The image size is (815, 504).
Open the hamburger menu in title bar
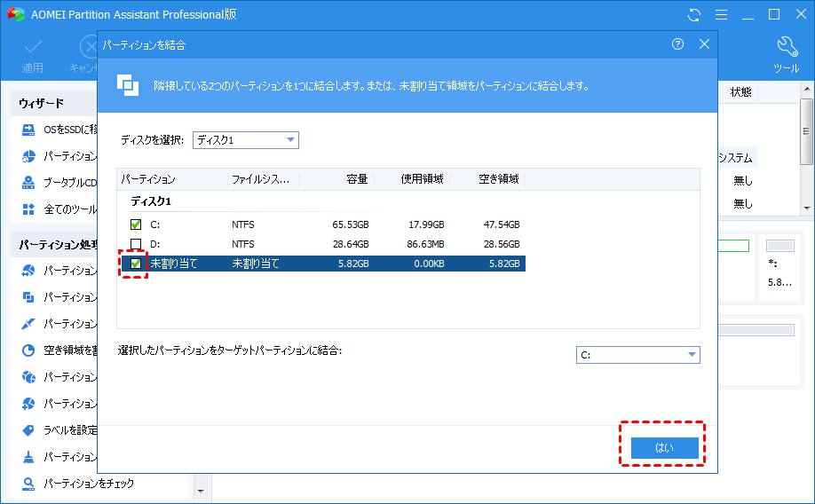click(x=721, y=14)
